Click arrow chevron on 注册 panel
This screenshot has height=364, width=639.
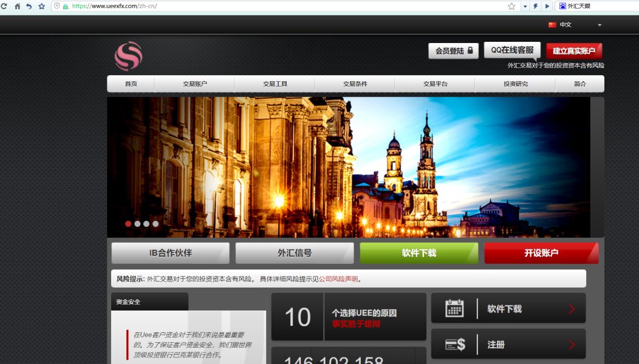572,345
